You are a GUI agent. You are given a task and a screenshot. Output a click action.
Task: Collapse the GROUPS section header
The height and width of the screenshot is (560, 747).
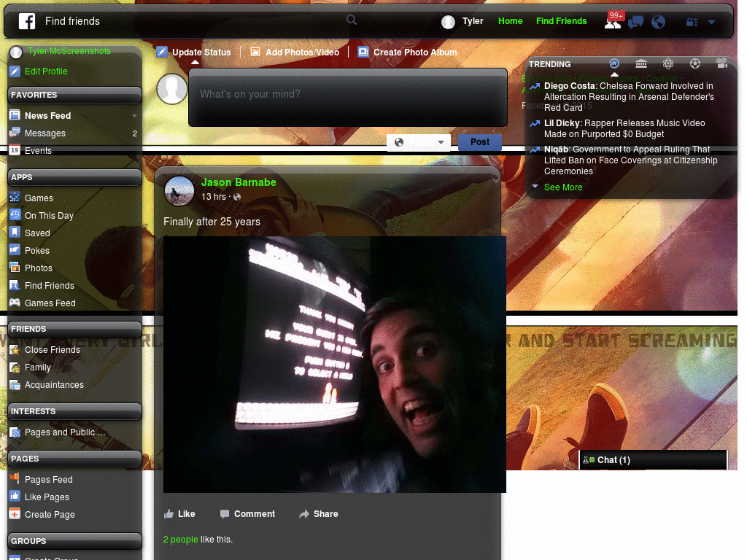click(75, 542)
